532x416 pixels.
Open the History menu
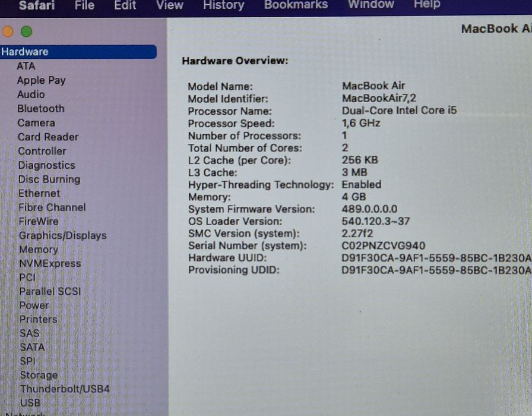pos(224,5)
